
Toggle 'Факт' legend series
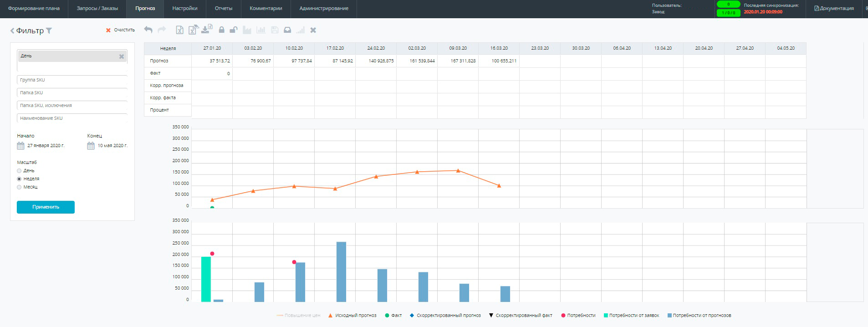[393, 315]
